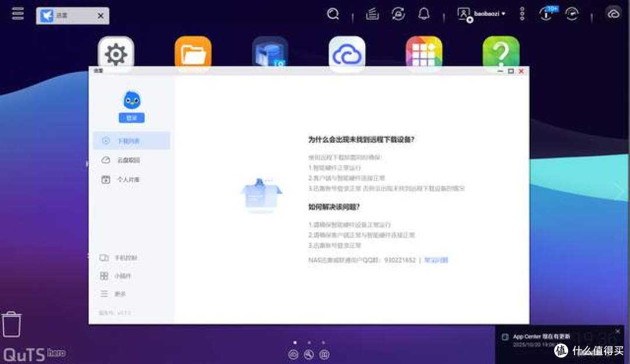The width and height of the screenshot is (630, 364).
Task: Select 下载列表 in the Xunlei sidebar
Action: [x=131, y=141]
